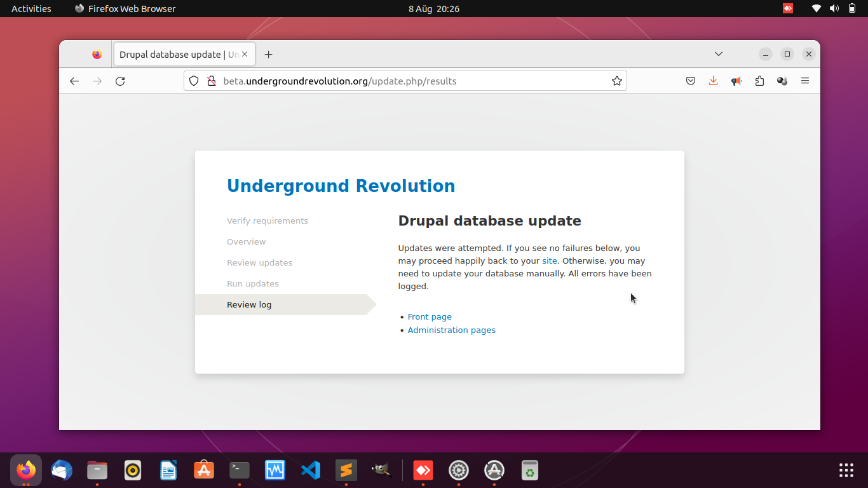This screenshot has height=488, width=868.
Task: Open the Activities overview
Action: pos(31,9)
